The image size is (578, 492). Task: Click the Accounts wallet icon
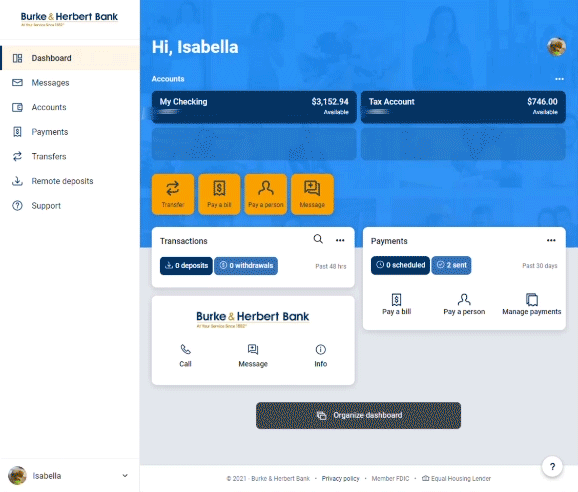[x=17, y=107]
